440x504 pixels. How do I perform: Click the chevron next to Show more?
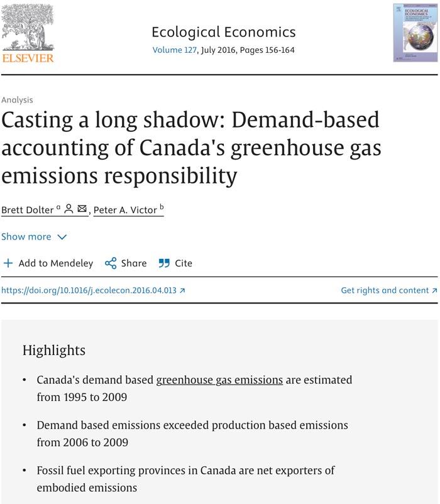(x=62, y=237)
